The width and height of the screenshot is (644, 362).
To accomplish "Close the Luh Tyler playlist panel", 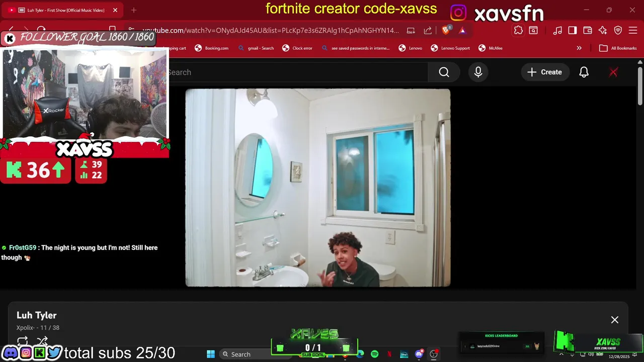I will pyautogui.click(x=614, y=320).
